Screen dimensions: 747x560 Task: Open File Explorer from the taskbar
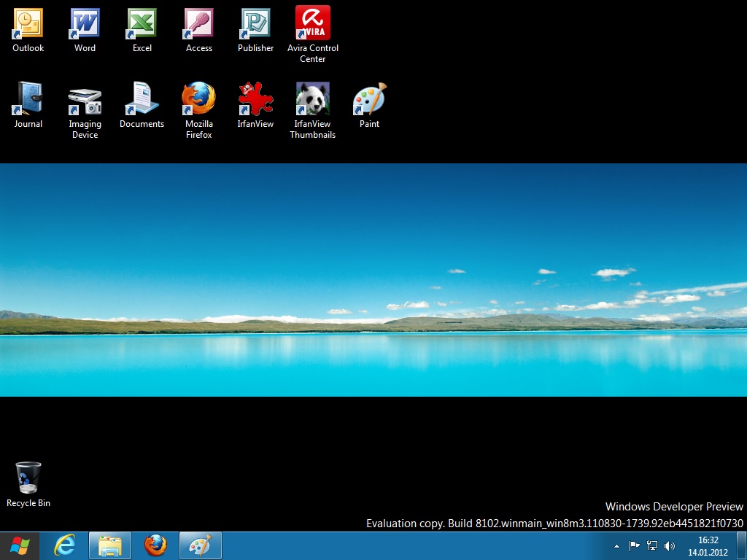pos(110,545)
